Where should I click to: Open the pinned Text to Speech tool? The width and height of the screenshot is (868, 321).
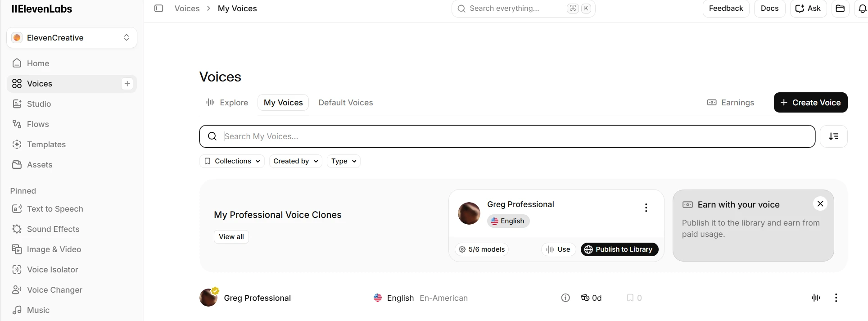coord(72,209)
